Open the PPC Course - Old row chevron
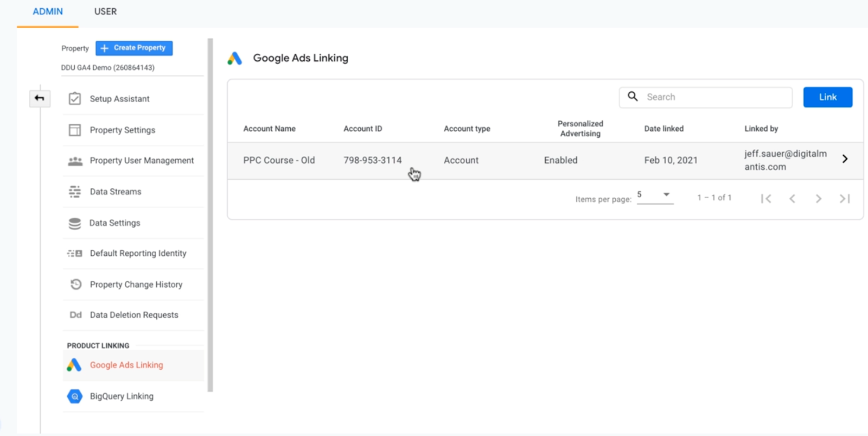 click(x=845, y=159)
